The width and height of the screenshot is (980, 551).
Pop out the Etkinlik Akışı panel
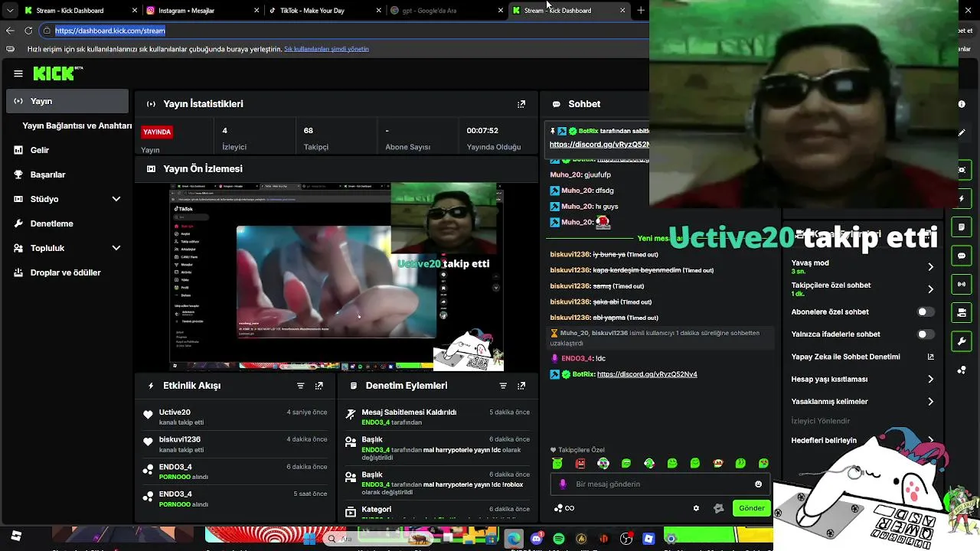319,386
